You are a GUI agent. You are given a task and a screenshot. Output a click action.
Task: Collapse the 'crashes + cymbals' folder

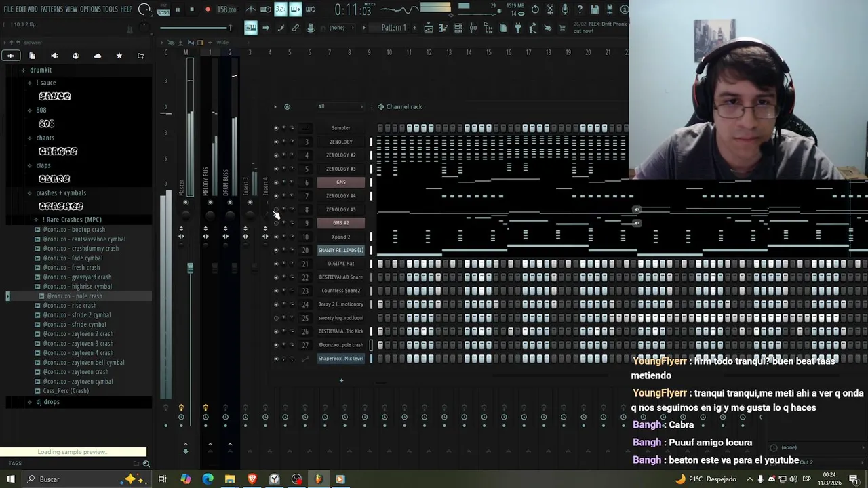[x=61, y=192]
